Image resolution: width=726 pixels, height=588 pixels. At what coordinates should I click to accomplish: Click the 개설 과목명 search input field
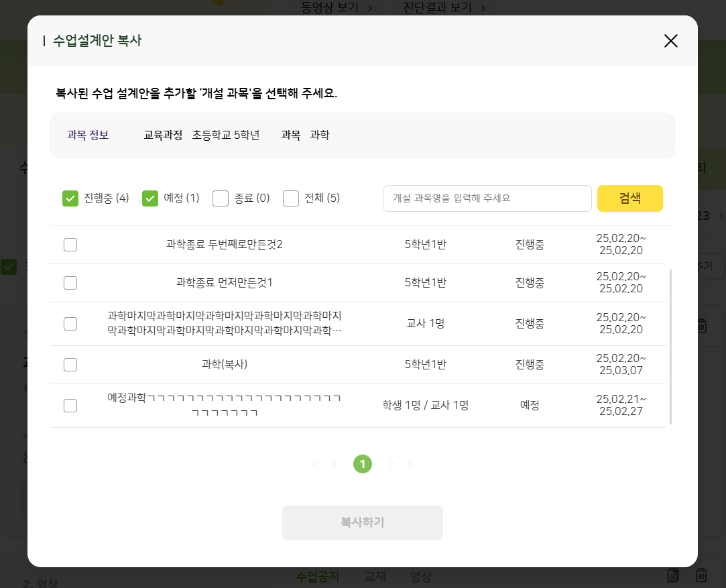487,198
